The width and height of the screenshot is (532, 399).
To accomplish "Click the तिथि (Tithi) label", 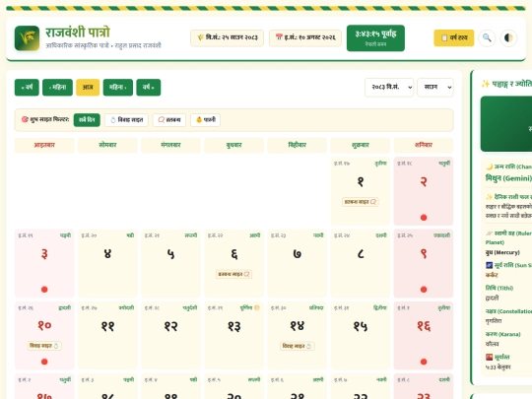I will coord(499,288).
